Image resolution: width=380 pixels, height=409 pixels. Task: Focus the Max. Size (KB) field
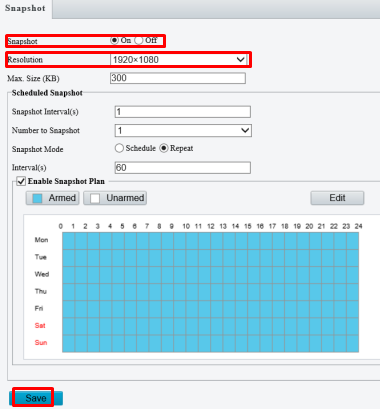point(178,78)
